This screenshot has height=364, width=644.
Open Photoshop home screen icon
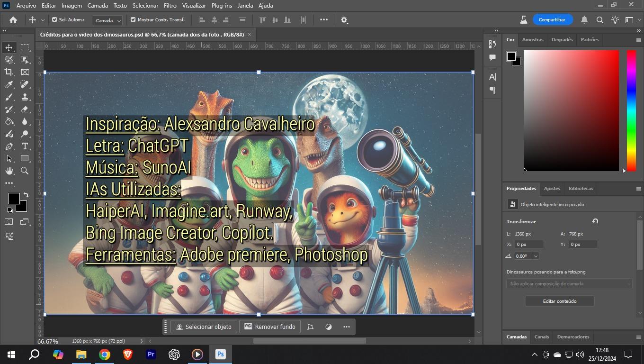coord(13,20)
